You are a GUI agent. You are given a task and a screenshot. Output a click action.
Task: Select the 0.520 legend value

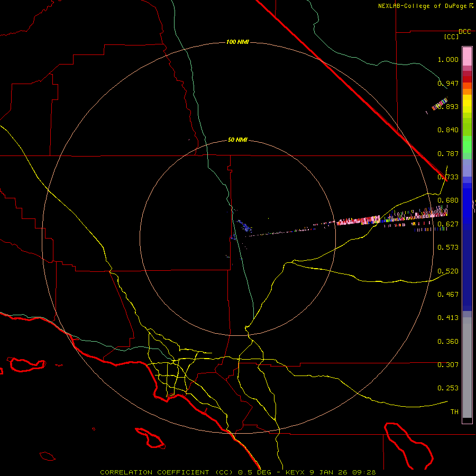click(448, 271)
